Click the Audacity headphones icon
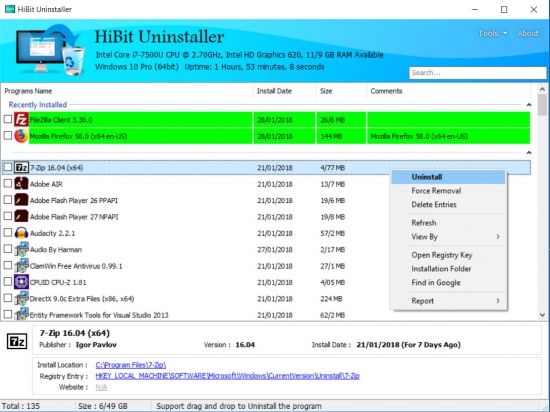550x412 pixels. pyautogui.click(x=21, y=233)
